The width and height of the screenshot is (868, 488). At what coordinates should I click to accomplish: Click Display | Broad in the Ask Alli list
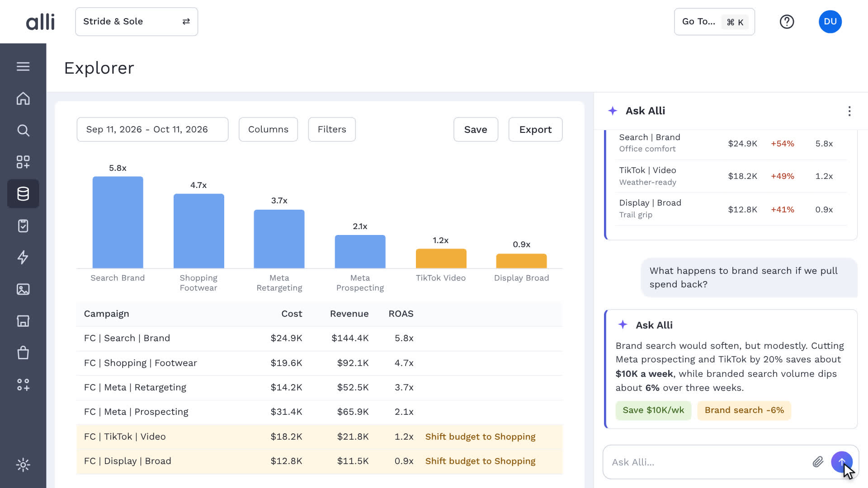(x=650, y=203)
